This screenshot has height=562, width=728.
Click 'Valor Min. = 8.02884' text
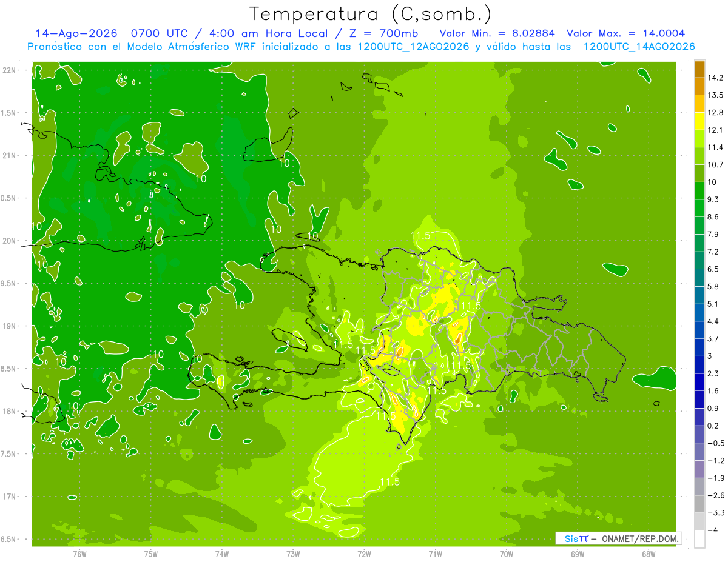[497, 33]
